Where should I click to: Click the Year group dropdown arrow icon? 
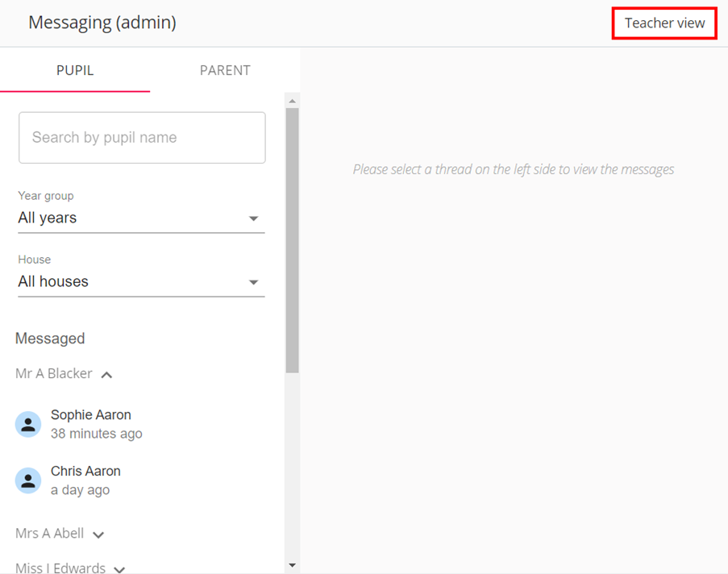pyautogui.click(x=254, y=218)
